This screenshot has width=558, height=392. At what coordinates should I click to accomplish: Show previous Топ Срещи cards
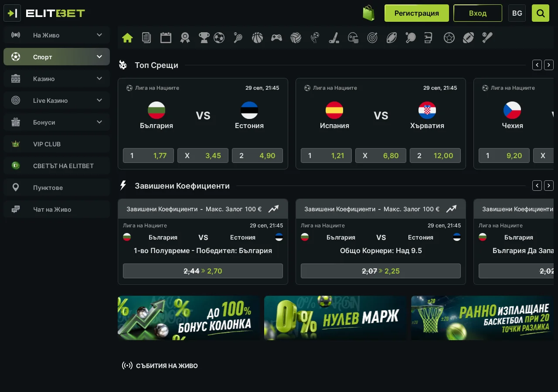pyautogui.click(x=537, y=65)
